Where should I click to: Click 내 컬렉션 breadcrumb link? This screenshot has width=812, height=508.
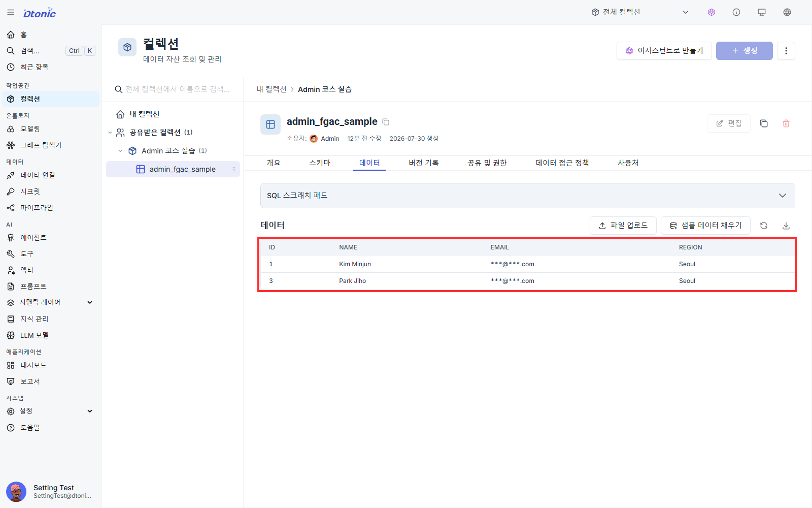272,89
